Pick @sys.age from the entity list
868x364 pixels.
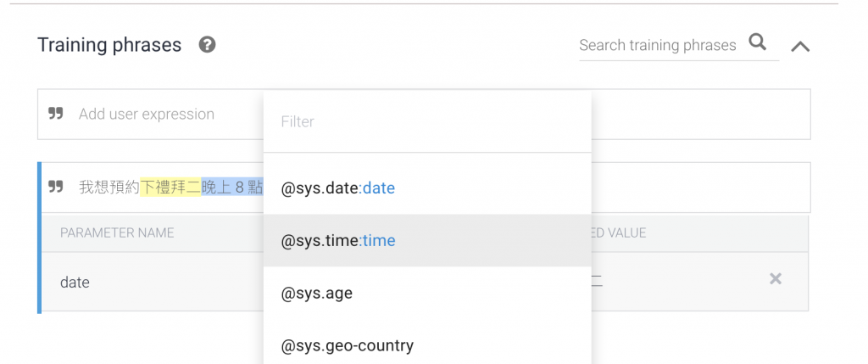coord(317,294)
